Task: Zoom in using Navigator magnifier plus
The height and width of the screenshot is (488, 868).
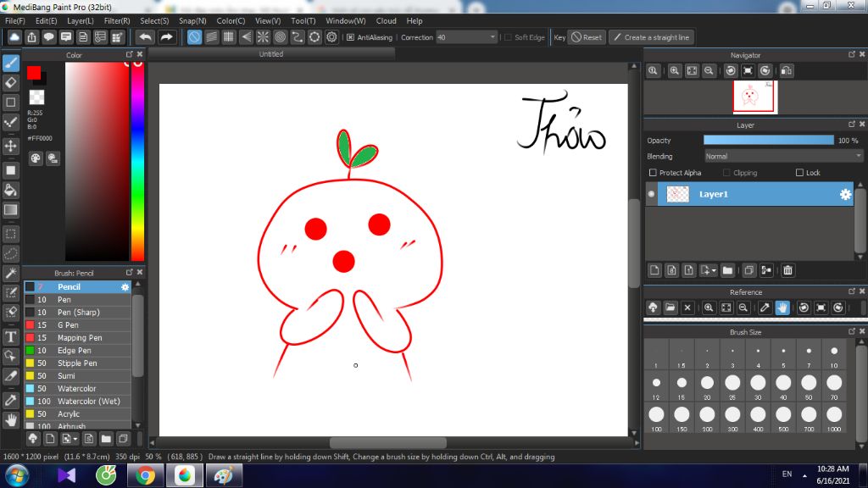Action: pos(674,71)
